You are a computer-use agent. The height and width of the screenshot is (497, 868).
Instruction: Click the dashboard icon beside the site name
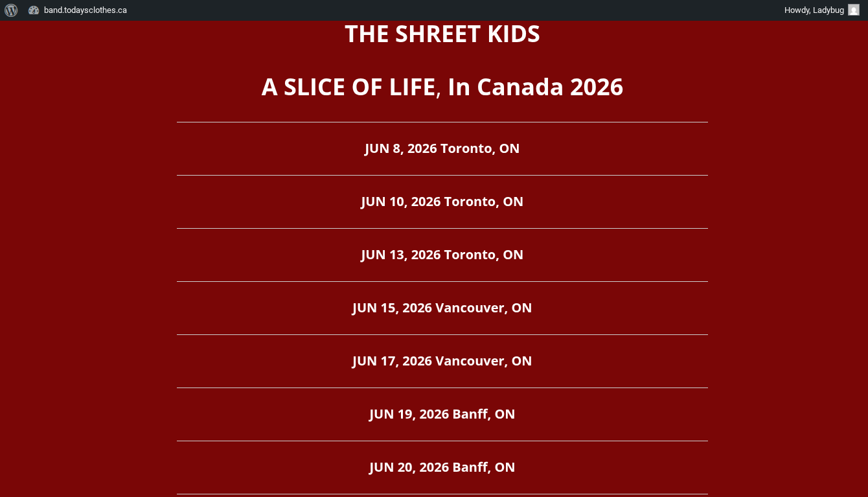tap(34, 10)
